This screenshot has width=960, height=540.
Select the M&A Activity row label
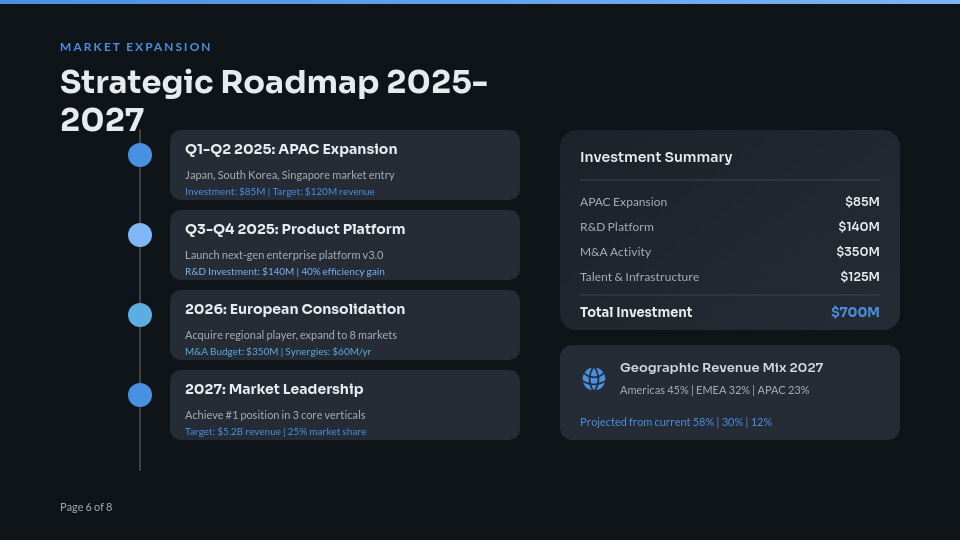pos(615,252)
